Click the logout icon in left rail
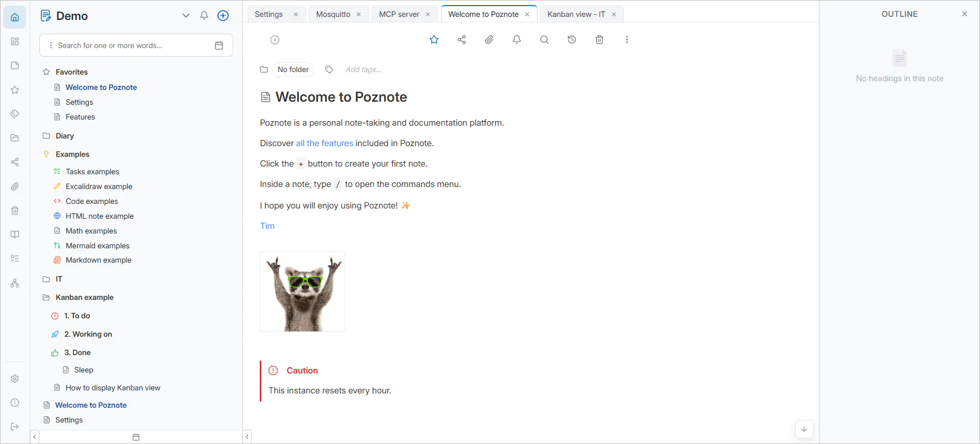The height and width of the screenshot is (444, 980). [15, 427]
